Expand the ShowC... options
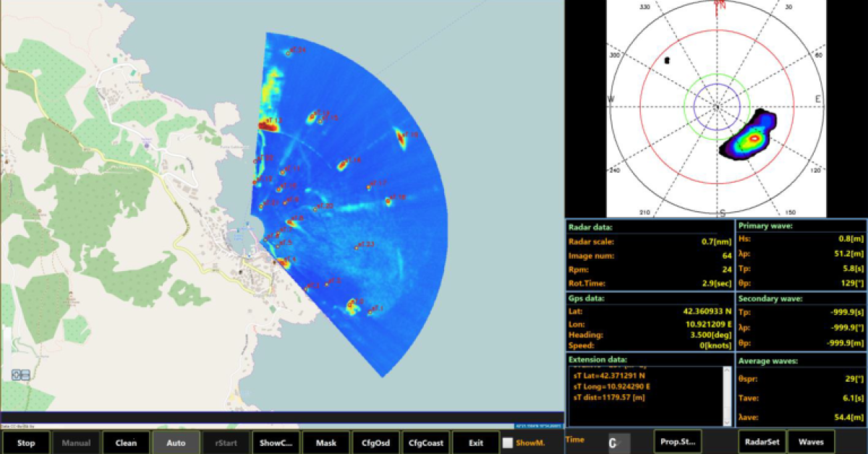Screen dimensions: 868x454 tap(276, 442)
